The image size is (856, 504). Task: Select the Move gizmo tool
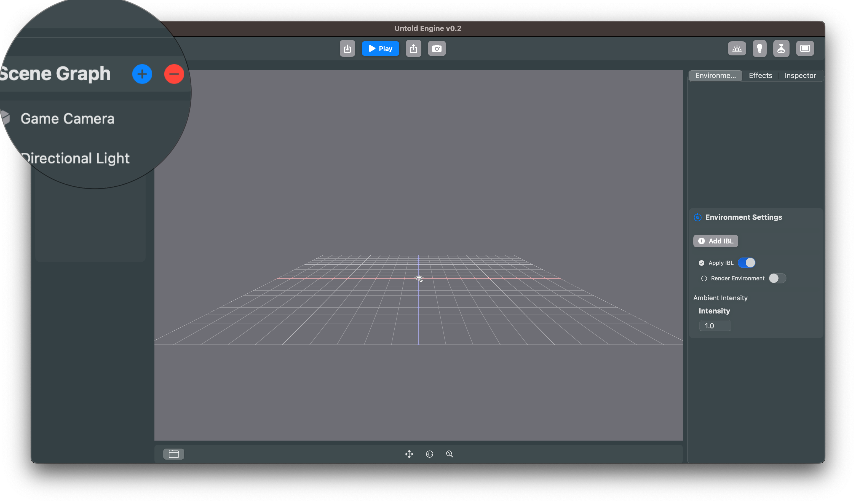pos(410,454)
